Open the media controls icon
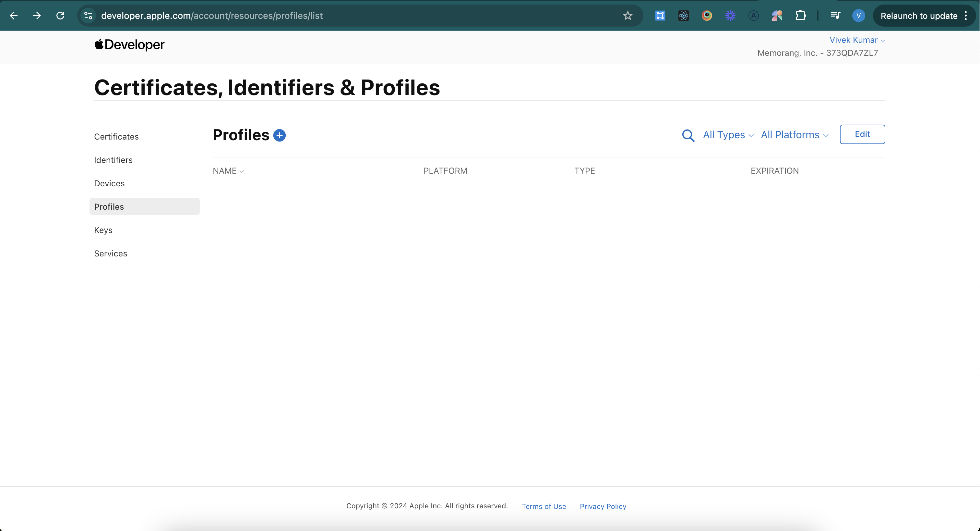Viewport: 980px width, 531px height. tap(835, 16)
